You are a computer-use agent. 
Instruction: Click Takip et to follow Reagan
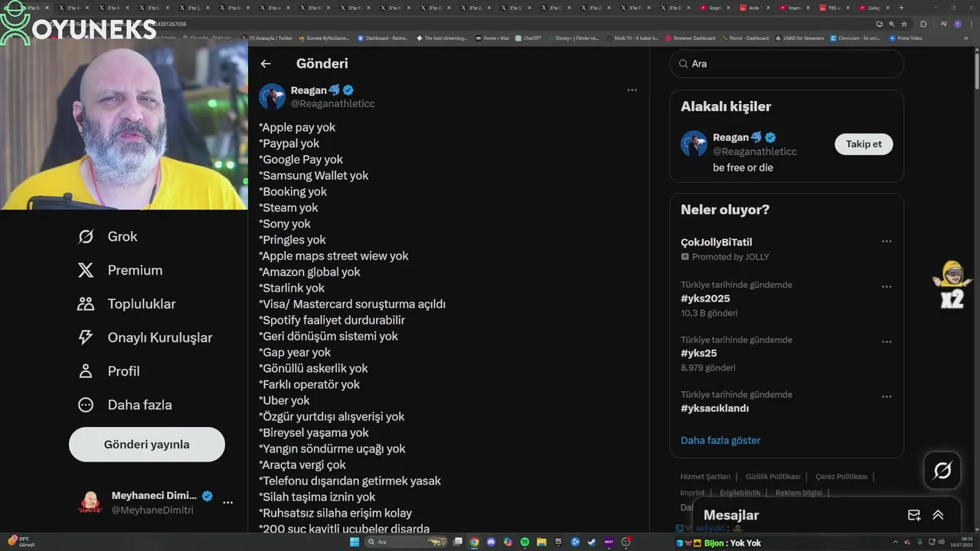(864, 144)
